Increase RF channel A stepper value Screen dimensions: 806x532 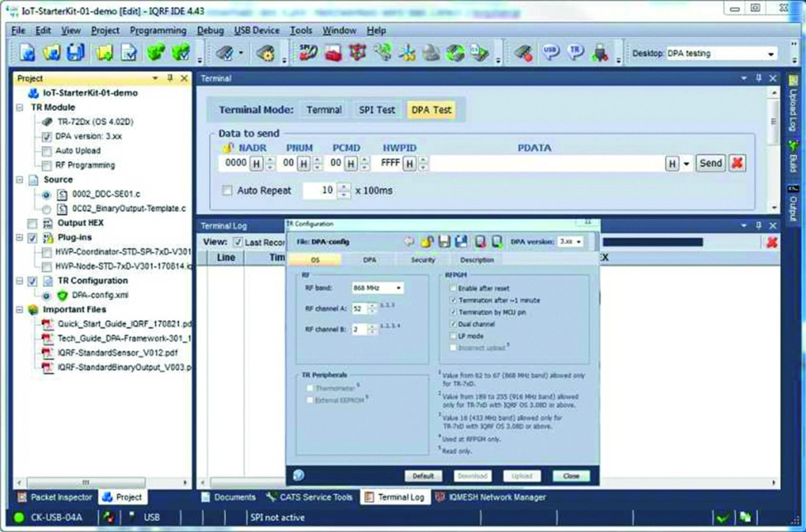click(x=373, y=306)
